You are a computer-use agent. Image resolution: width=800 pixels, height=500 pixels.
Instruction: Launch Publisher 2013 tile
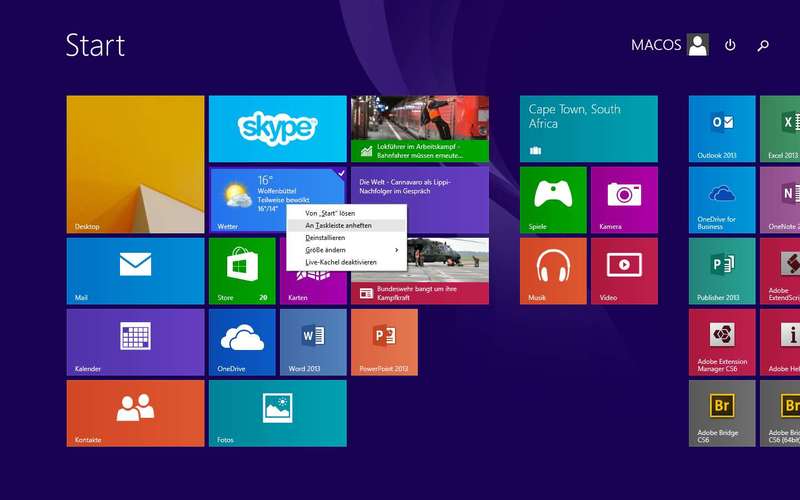pyautogui.click(x=722, y=271)
